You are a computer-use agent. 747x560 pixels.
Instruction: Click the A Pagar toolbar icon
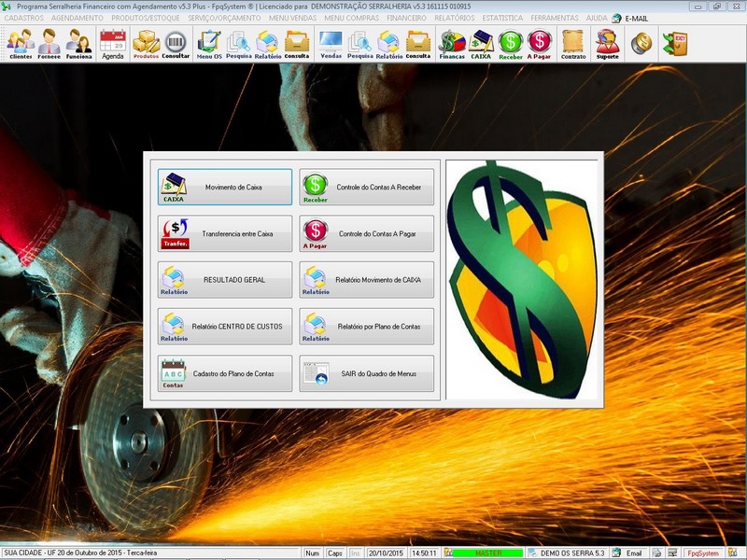540,44
